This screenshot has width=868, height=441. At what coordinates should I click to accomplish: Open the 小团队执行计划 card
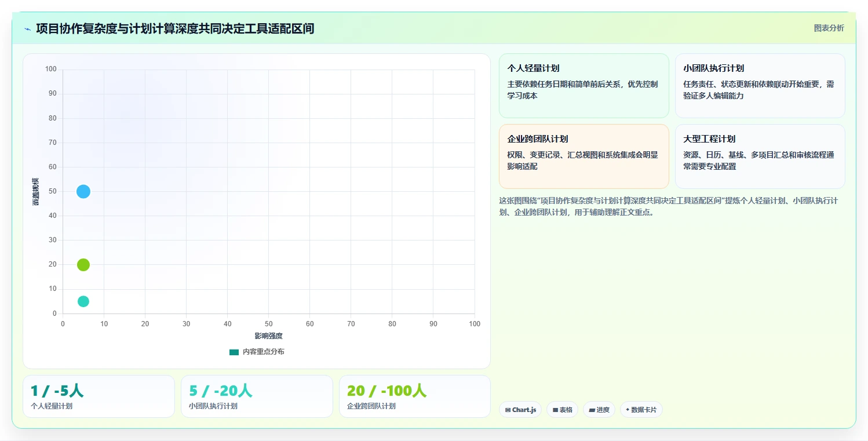(x=760, y=86)
